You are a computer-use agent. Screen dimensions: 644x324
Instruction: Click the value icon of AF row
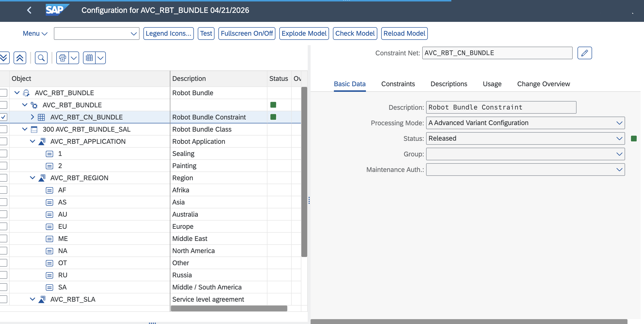50,190
